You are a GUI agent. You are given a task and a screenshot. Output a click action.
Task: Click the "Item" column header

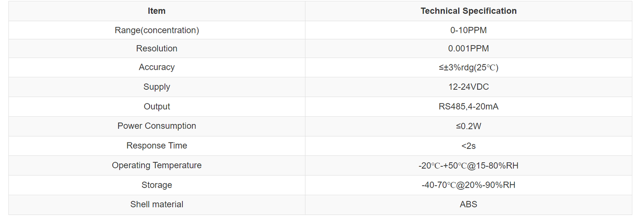click(157, 11)
